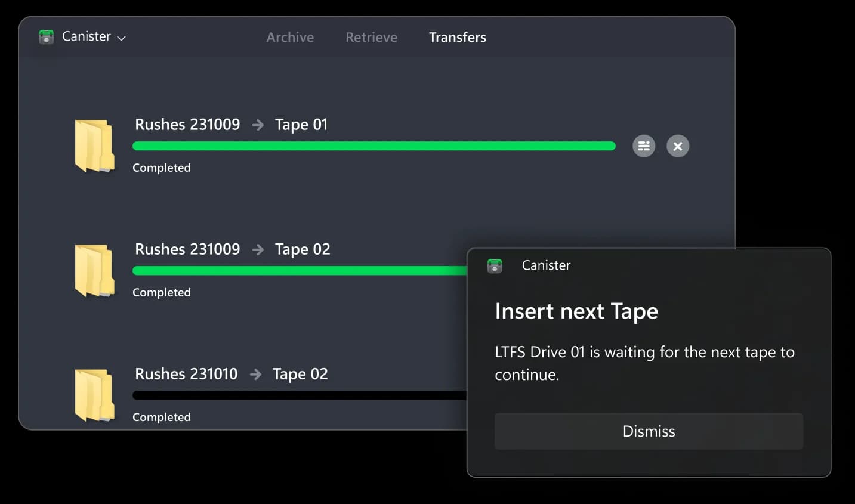The image size is (855, 504).
Task: Click 'Completed' status under the Tape 01 transfer
Action: [162, 168]
